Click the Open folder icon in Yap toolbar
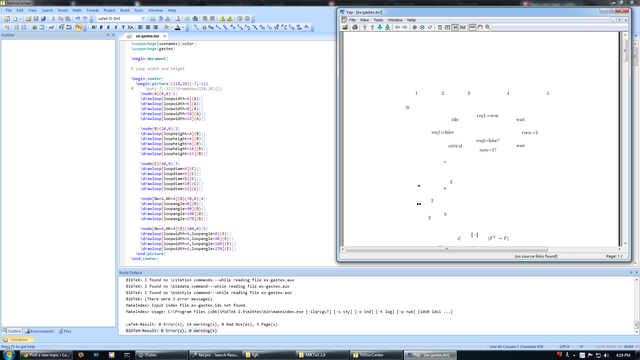 tap(345, 27)
